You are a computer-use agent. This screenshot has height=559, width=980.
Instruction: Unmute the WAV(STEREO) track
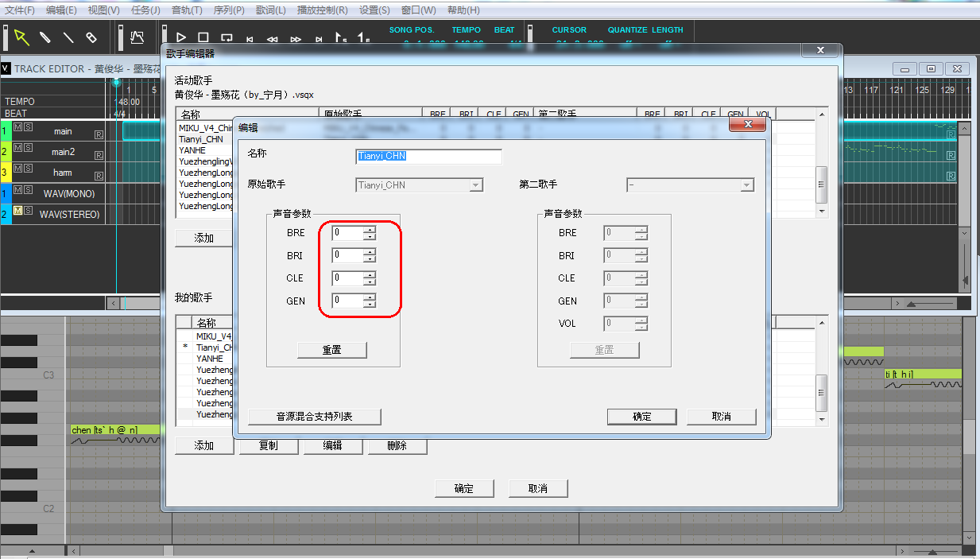pos(17,211)
